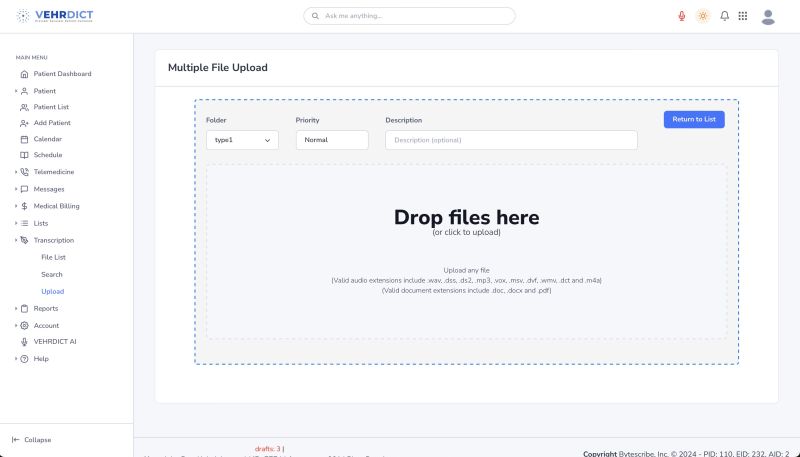The height and width of the screenshot is (457, 800).
Task: Click the Drop files here area
Action: (x=466, y=251)
